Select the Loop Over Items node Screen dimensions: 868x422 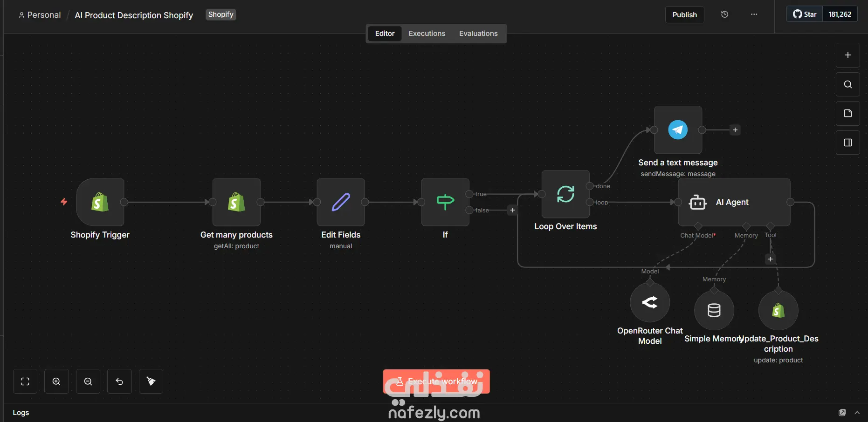click(x=565, y=194)
